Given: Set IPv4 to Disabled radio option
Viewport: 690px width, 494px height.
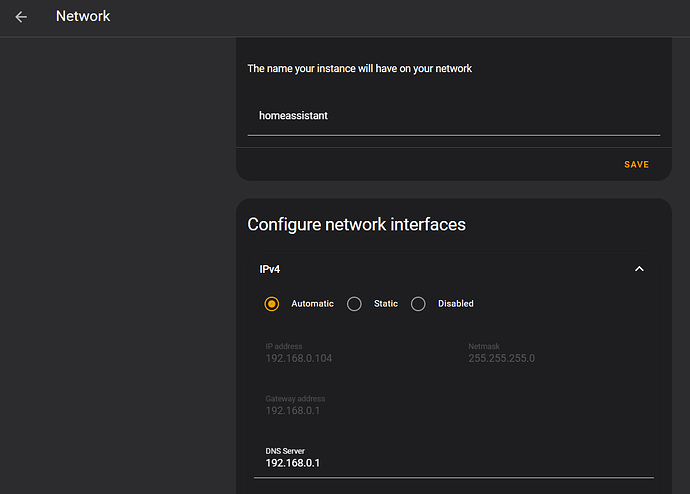Looking at the screenshot, I should click(418, 304).
